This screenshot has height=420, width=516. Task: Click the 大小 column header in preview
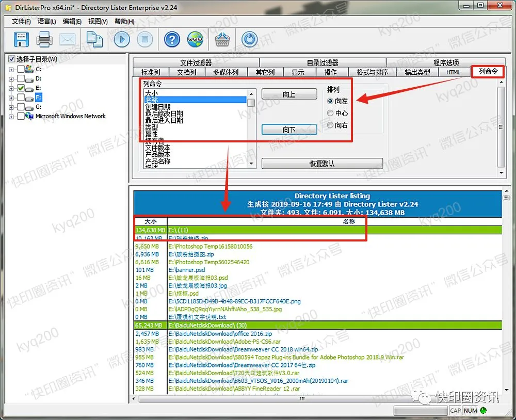coord(151,221)
